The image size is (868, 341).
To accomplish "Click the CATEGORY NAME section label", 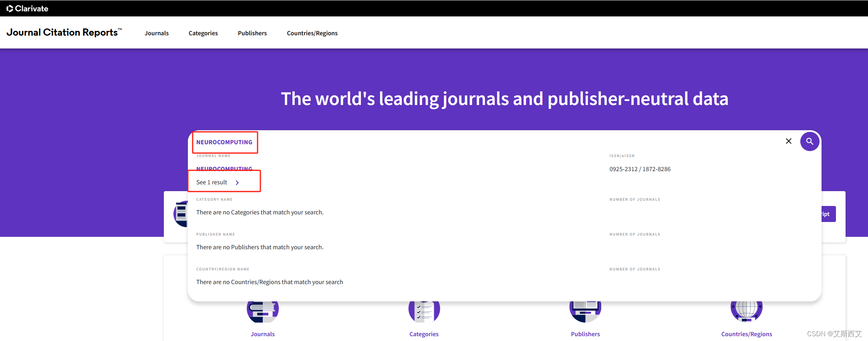I will click(214, 200).
